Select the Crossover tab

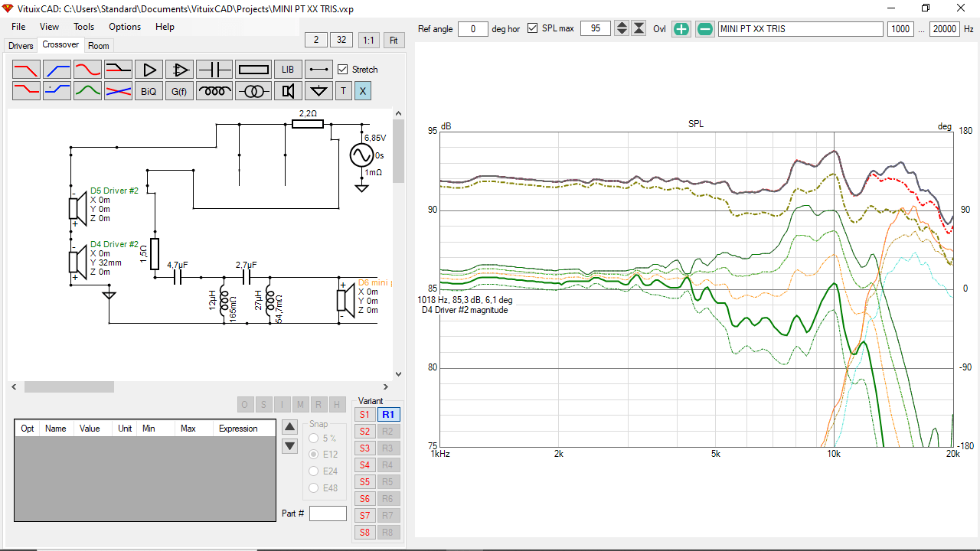coord(60,44)
